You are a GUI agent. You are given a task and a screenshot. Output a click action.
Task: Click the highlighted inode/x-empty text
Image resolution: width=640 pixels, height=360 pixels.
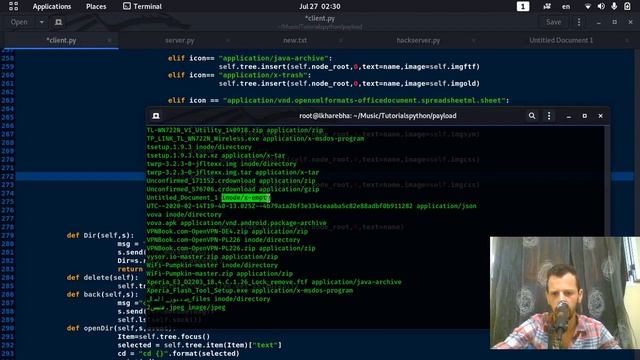pos(246,198)
